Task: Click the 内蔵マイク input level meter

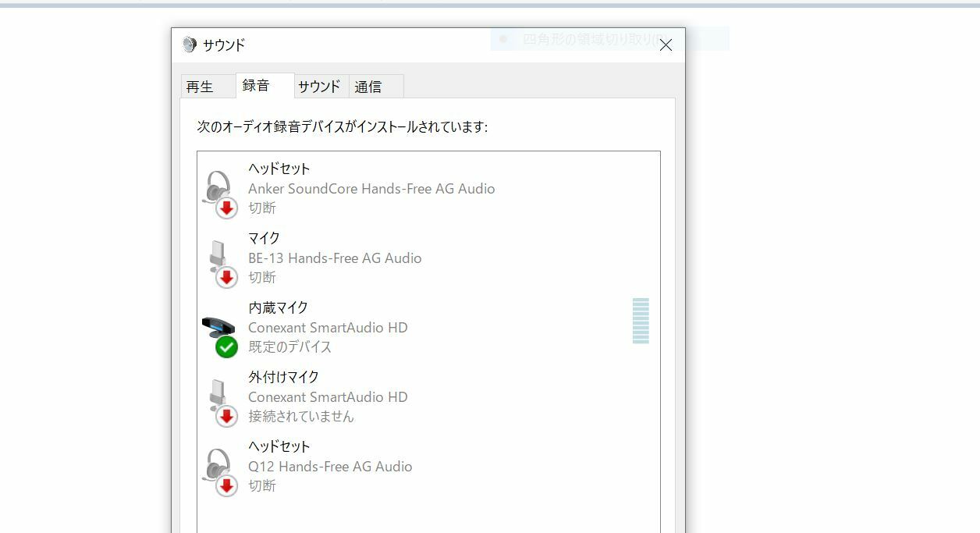Action: (x=641, y=321)
